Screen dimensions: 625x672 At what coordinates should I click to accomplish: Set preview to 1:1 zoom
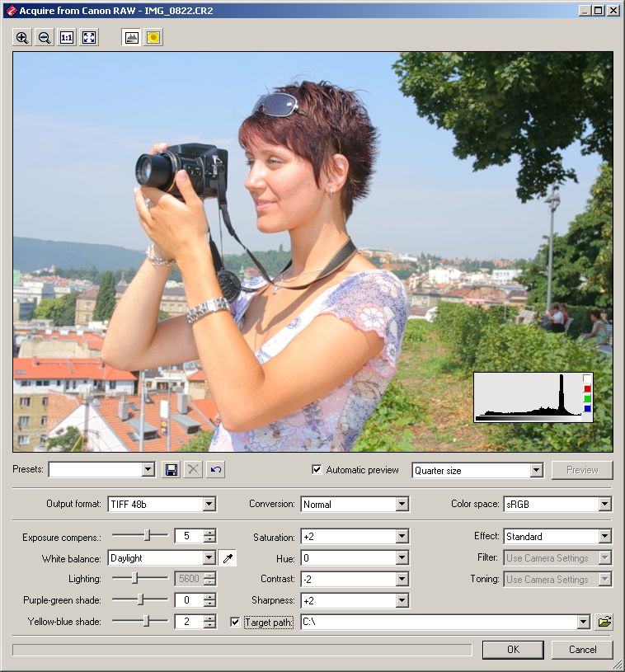(x=67, y=37)
